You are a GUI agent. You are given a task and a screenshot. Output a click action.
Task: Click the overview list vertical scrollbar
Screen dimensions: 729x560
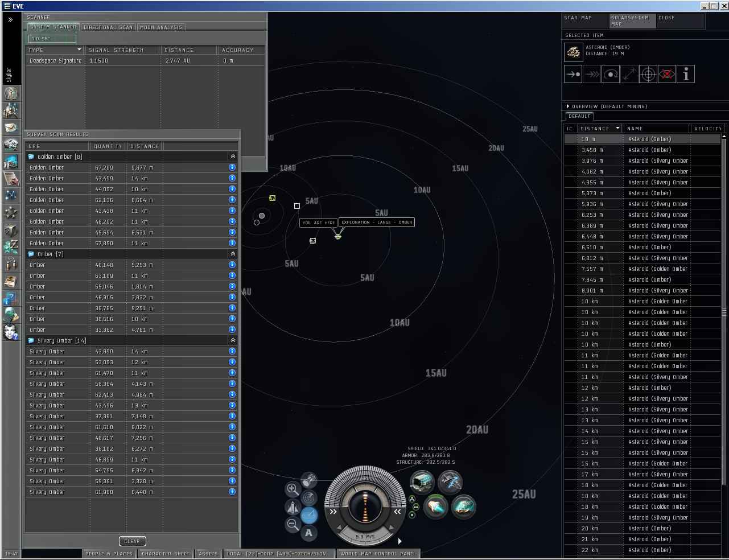(x=724, y=312)
